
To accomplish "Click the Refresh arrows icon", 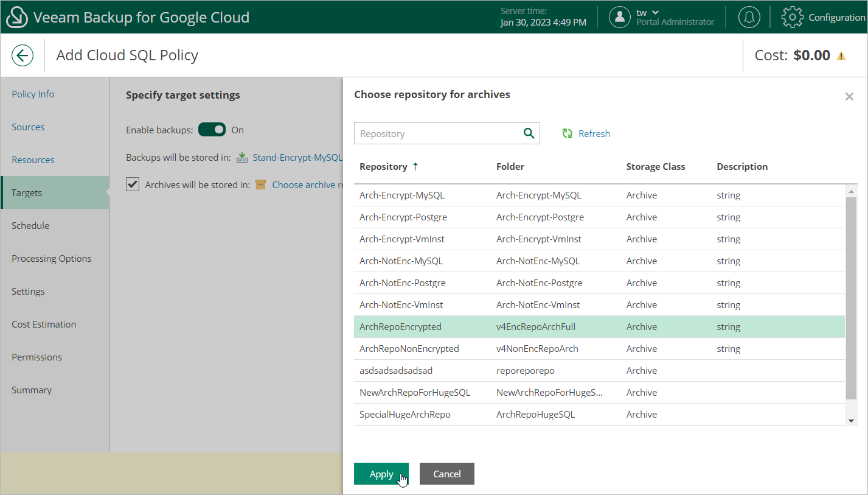I will tap(568, 134).
